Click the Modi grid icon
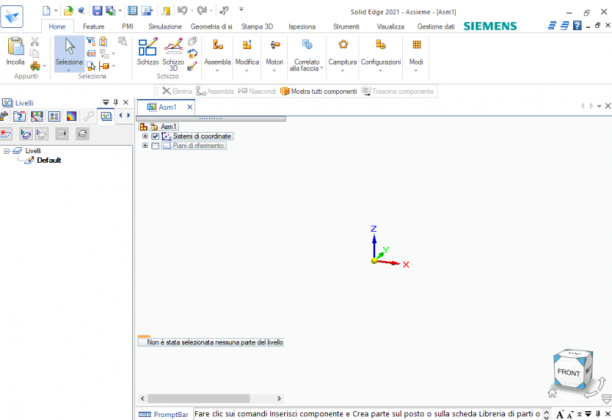The width and height of the screenshot is (612, 420). [416, 45]
